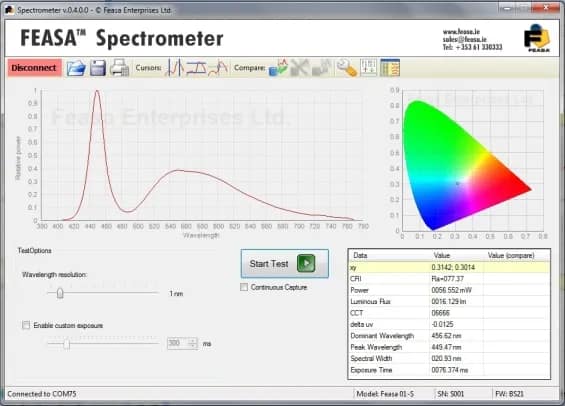Print the spectrum results

pos(120,68)
